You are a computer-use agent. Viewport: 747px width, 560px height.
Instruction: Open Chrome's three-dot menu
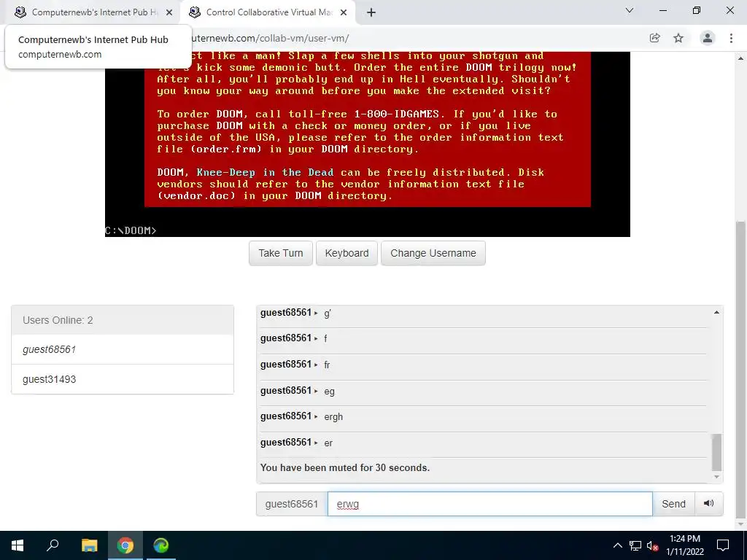coord(731,38)
